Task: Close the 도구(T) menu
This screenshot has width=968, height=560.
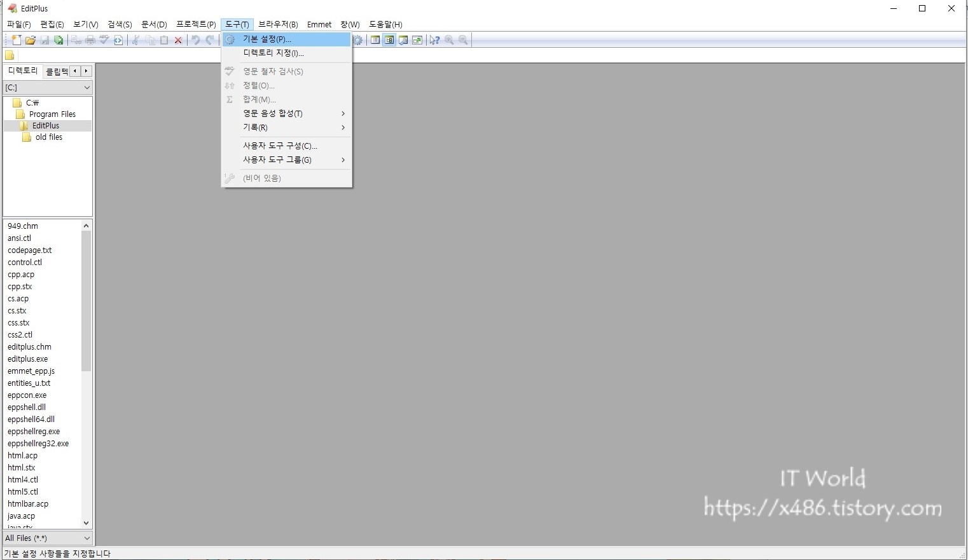Action: [237, 24]
